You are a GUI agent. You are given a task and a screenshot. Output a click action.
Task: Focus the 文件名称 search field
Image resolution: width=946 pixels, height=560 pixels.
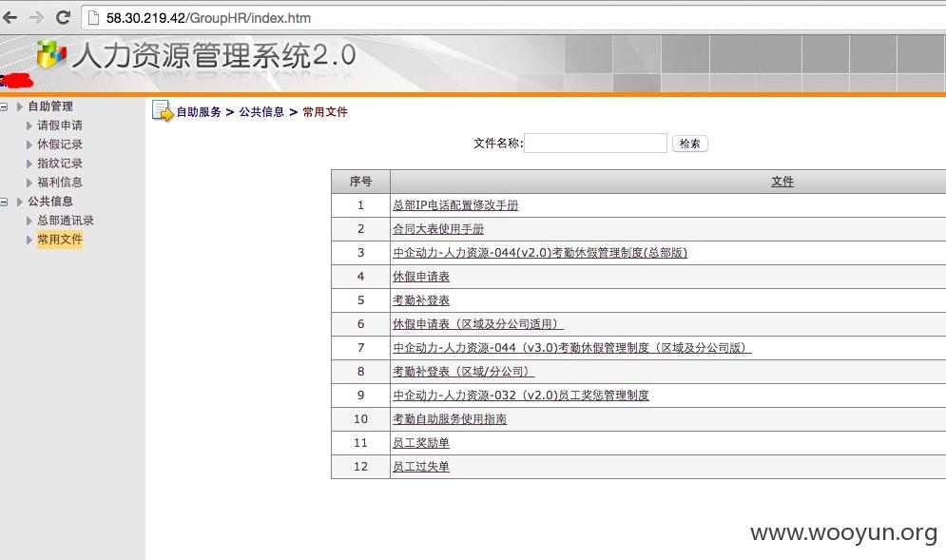595,143
